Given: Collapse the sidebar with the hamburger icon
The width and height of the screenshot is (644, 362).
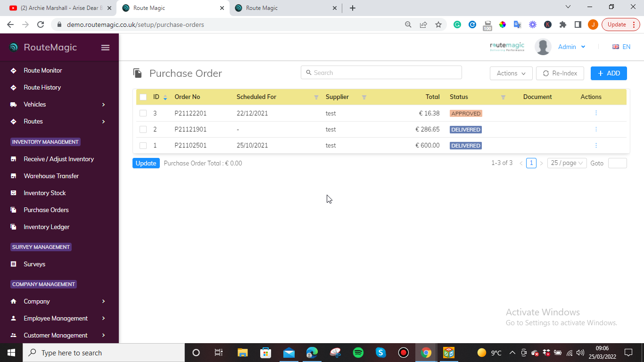Looking at the screenshot, I should [105, 47].
